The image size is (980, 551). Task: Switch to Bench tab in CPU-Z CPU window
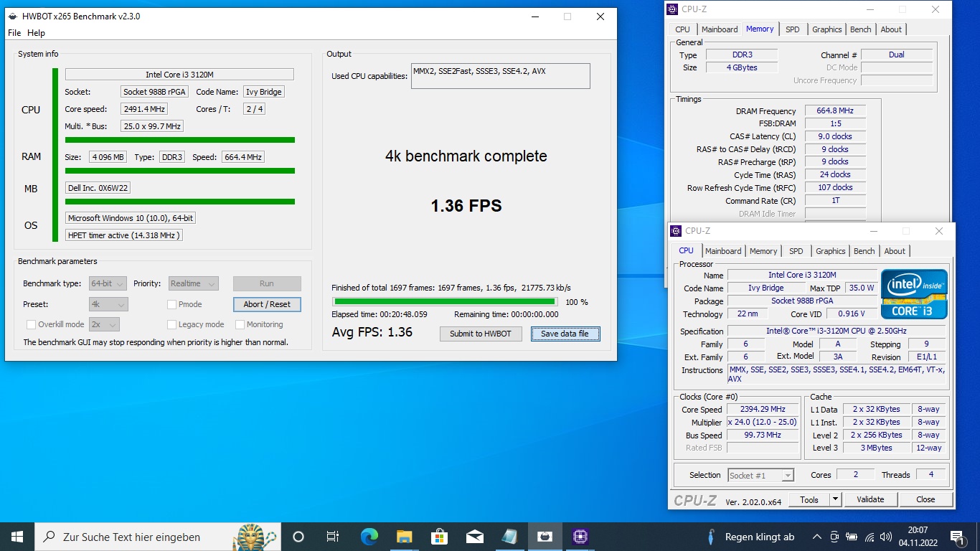point(864,251)
